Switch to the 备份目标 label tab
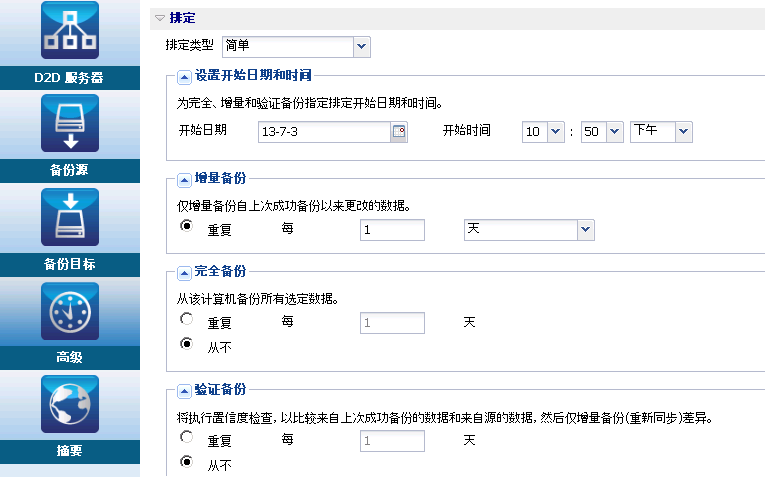 (70, 264)
